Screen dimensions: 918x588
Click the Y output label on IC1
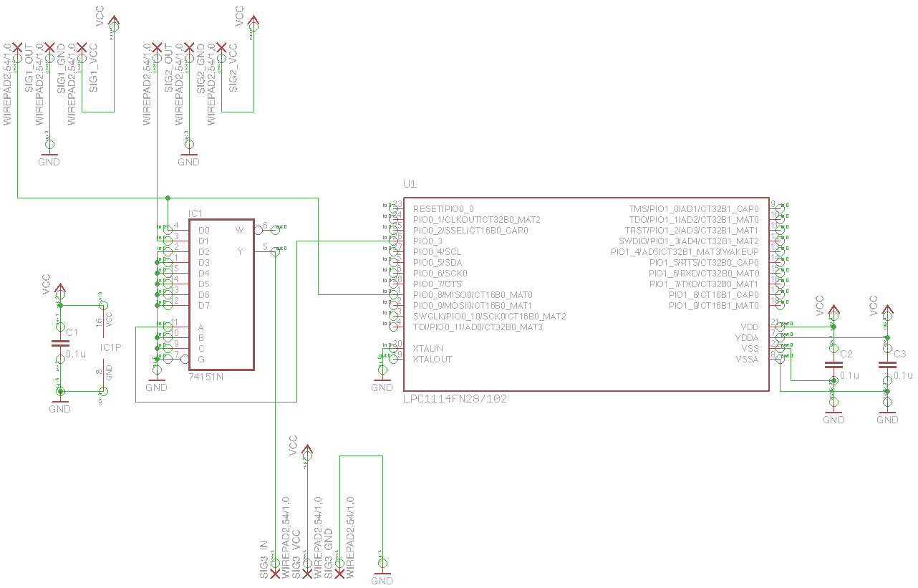(241, 252)
